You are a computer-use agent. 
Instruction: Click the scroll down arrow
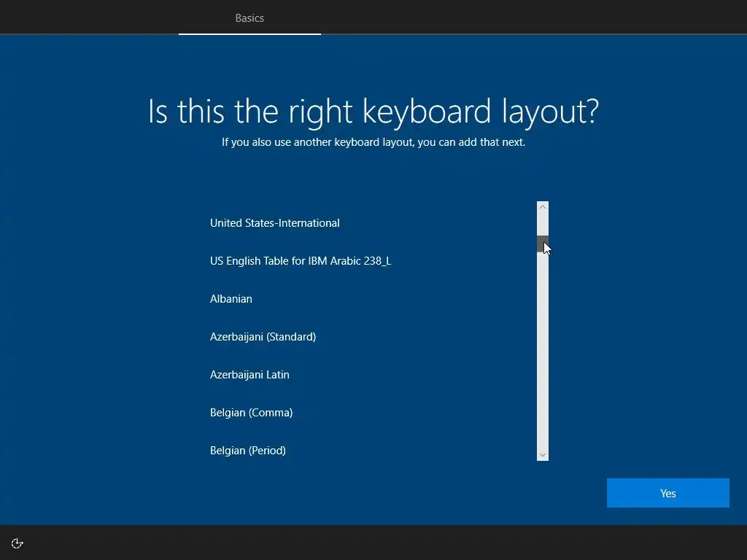pyautogui.click(x=543, y=455)
